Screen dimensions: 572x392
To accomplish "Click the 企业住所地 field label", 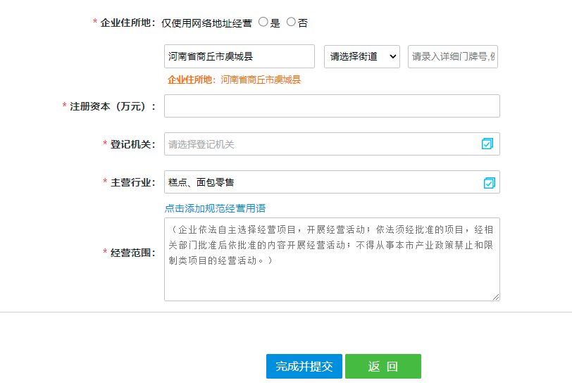I will (x=126, y=23).
